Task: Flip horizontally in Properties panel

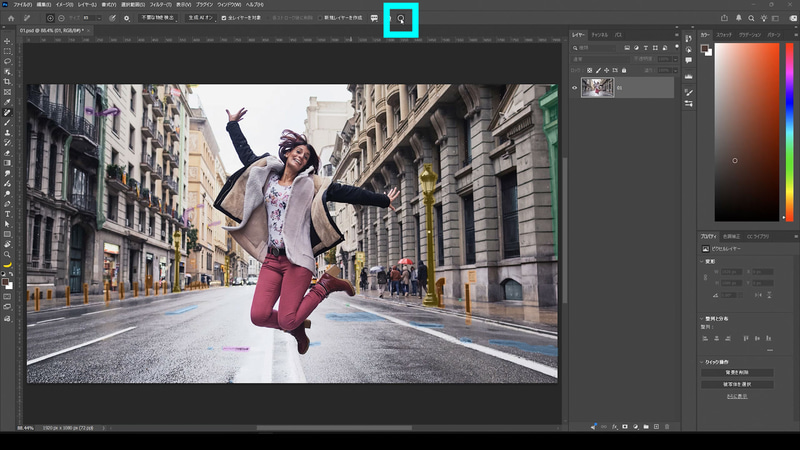Action: coord(758,295)
